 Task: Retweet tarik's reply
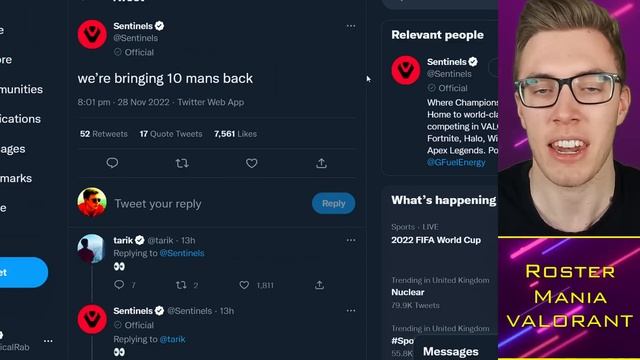[181, 285]
